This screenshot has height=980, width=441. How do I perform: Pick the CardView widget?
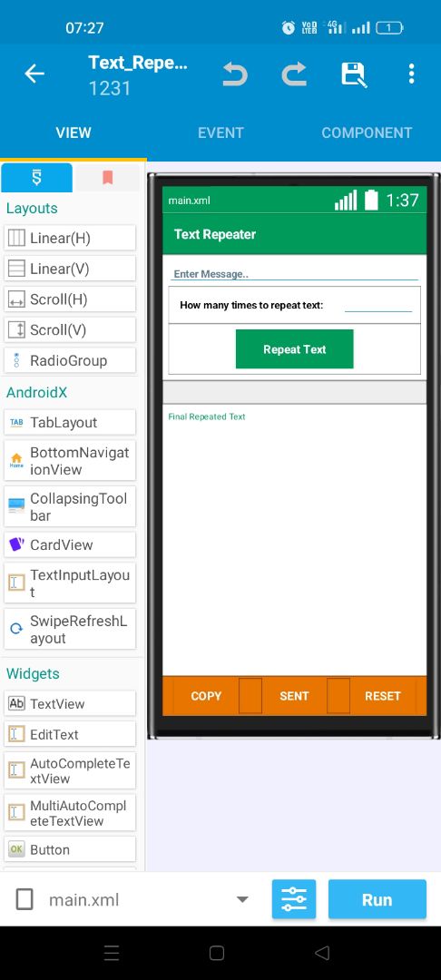pos(70,545)
